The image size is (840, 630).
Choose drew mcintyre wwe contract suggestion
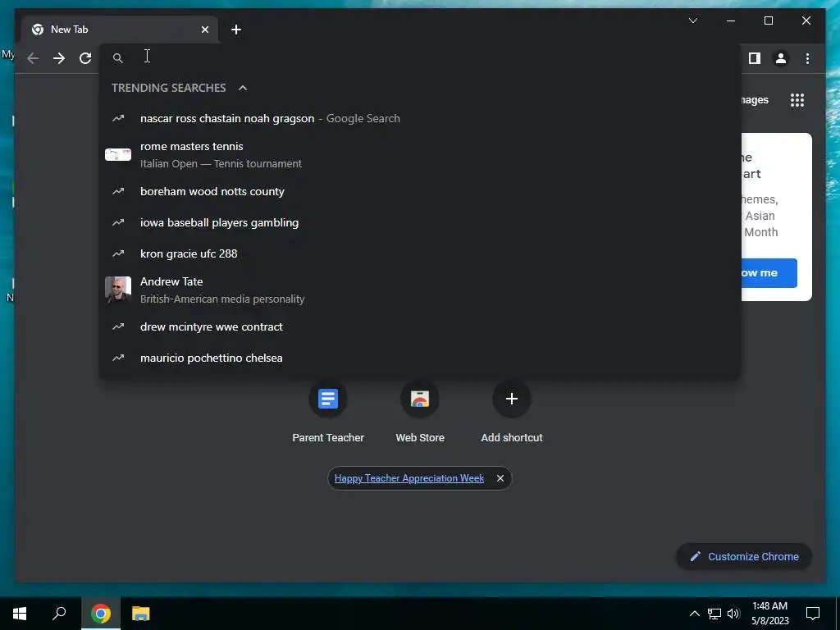tap(420, 326)
